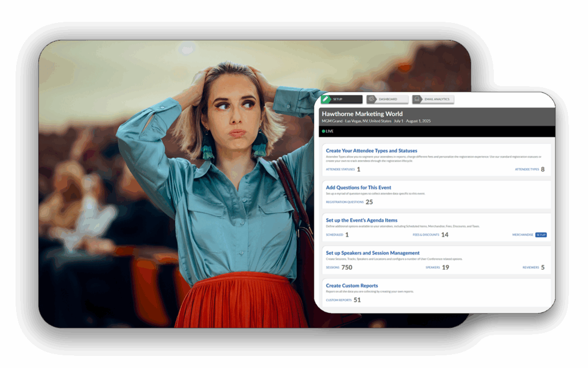
Task: Click Set up the Event's Agenda Items heading
Action: pyautogui.click(x=361, y=220)
